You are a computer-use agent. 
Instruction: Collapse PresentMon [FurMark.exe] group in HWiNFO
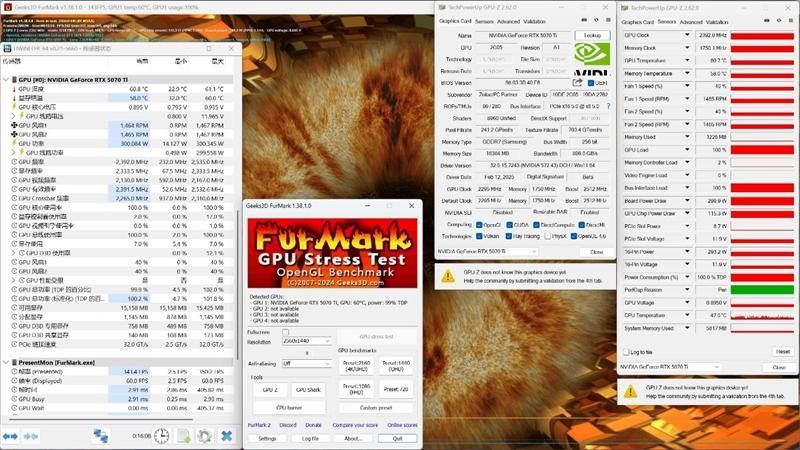pyautogui.click(x=6, y=362)
